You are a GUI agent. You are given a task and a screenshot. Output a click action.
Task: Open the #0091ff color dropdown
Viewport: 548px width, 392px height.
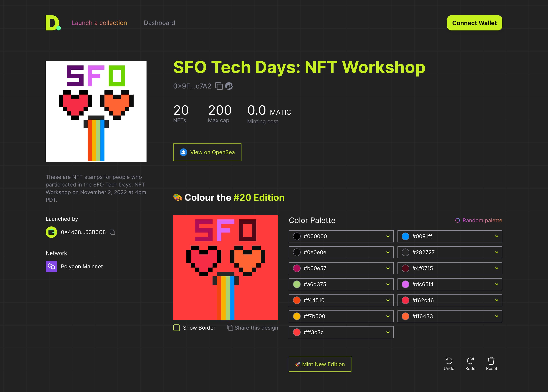450,236
